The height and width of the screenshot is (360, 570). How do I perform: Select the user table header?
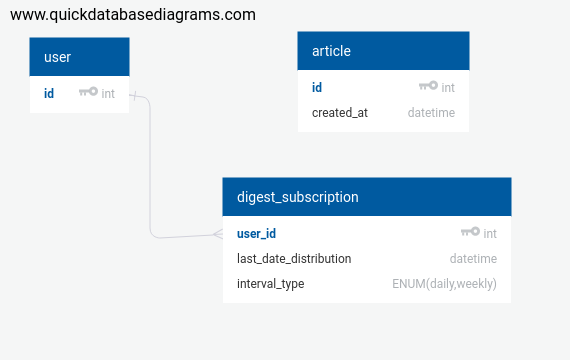tap(79, 57)
